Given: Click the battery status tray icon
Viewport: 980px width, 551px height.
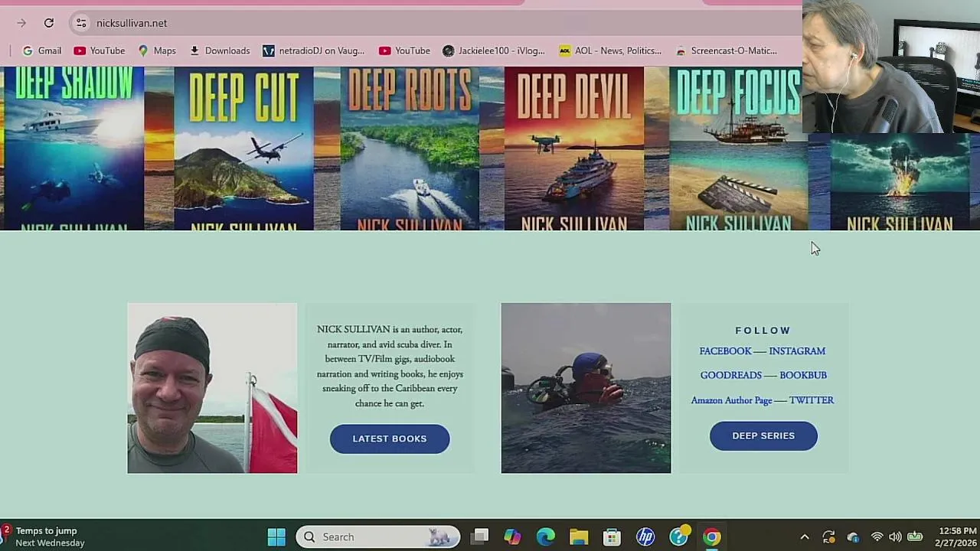Looking at the screenshot, I should (915, 537).
